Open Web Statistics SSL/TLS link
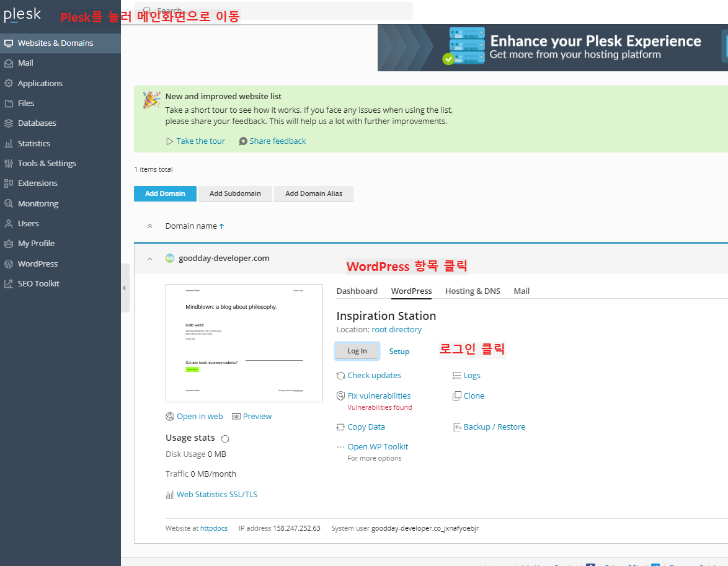 pyautogui.click(x=217, y=495)
